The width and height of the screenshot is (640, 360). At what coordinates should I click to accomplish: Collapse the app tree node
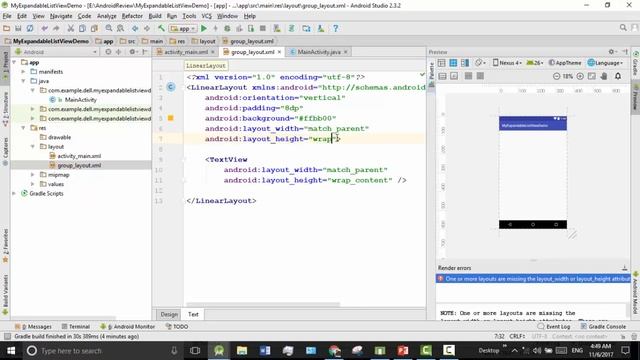tap(15, 62)
